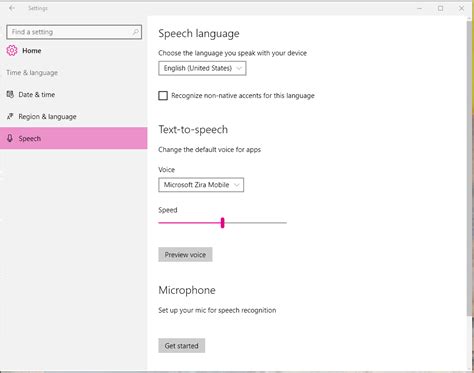Click the Date & time calendar icon
The width and height of the screenshot is (474, 373).
click(10, 94)
